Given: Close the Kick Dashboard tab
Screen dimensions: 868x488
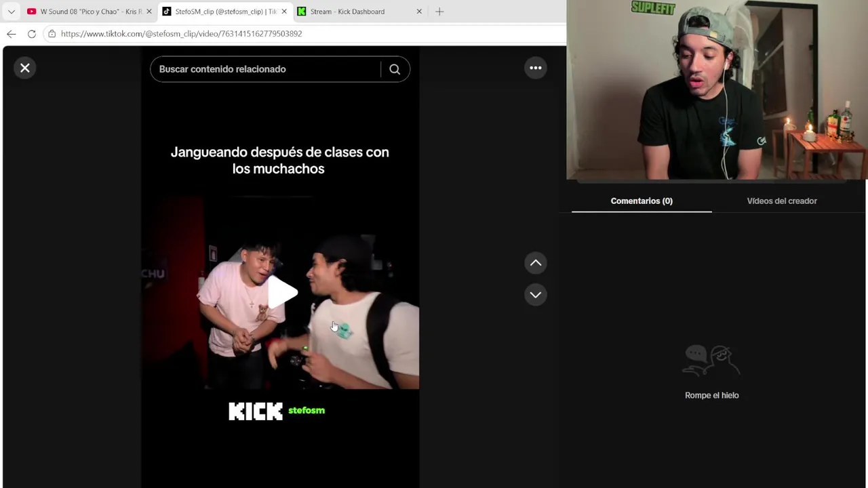Looking at the screenshot, I should [419, 12].
